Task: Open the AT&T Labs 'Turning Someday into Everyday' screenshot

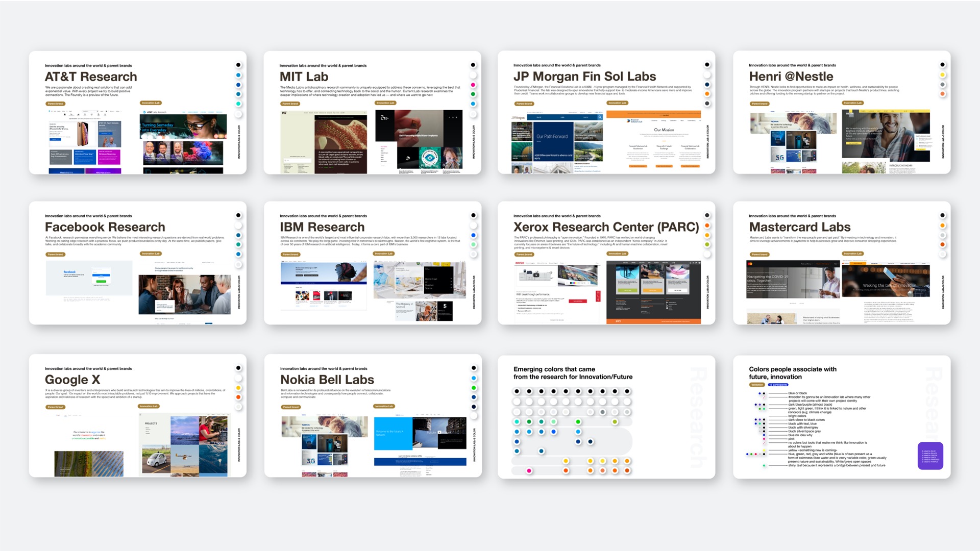Action: pyautogui.click(x=183, y=142)
